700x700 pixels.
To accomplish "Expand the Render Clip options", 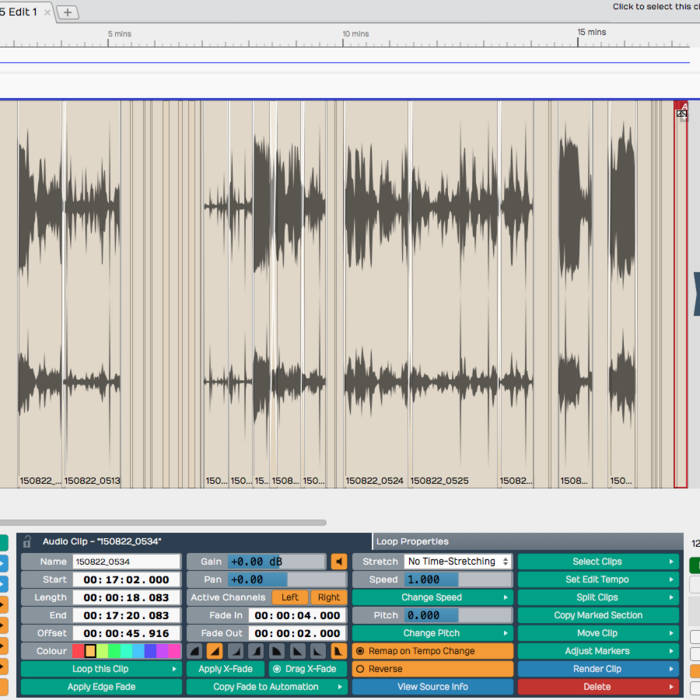I will (598, 669).
